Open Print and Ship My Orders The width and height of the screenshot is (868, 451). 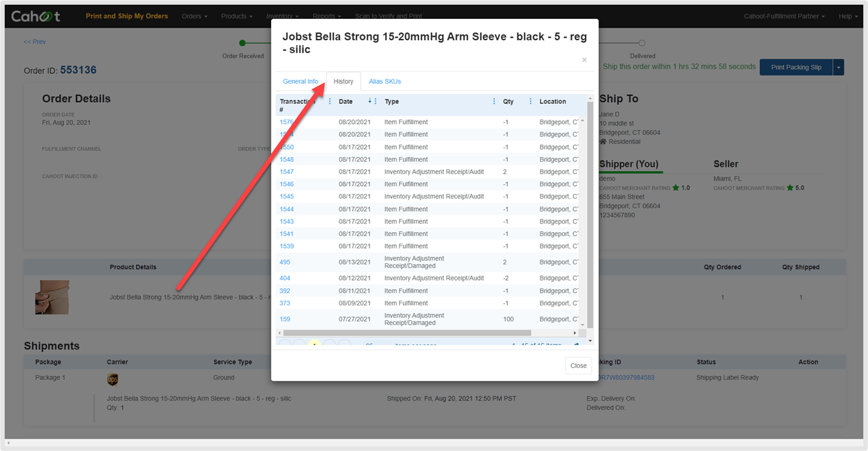coord(127,16)
